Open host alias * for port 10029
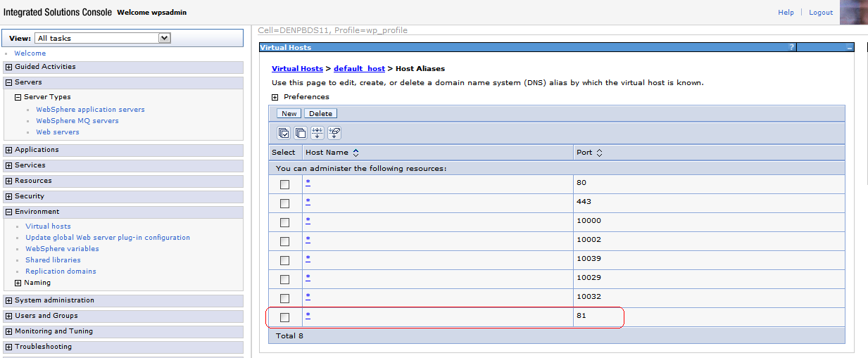This screenshot has height=358, width=868. pyautogui.click(x=308, y=277)
